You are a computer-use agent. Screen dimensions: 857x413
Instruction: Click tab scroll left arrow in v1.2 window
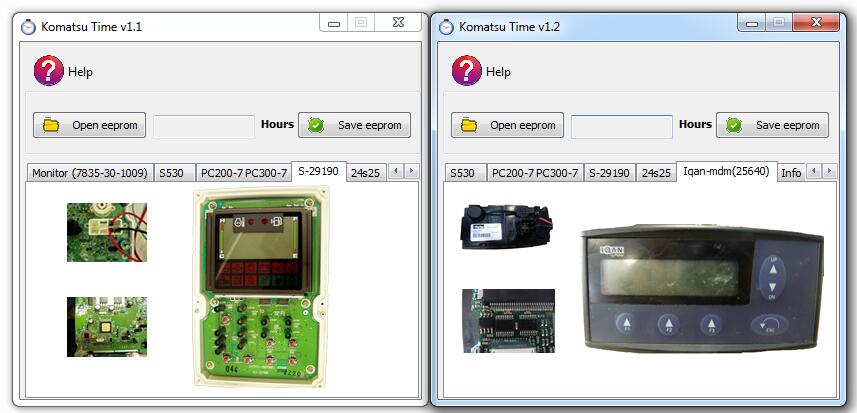coord(813,171)
